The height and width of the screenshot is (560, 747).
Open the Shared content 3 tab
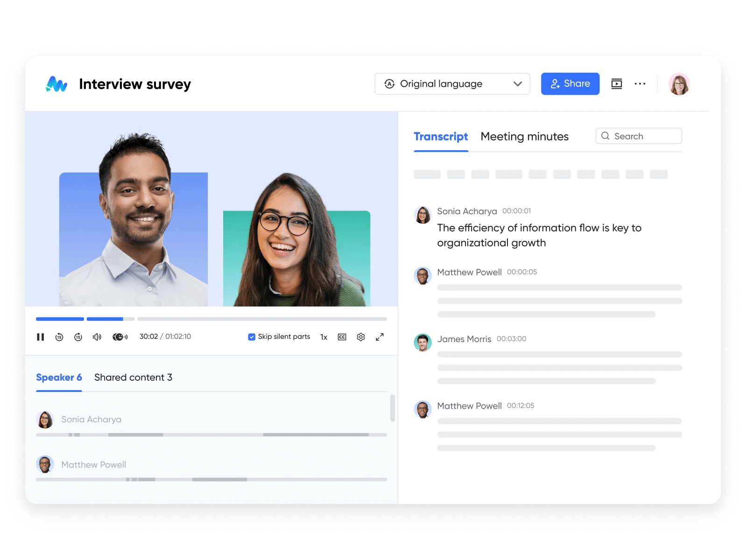[133, 378]
